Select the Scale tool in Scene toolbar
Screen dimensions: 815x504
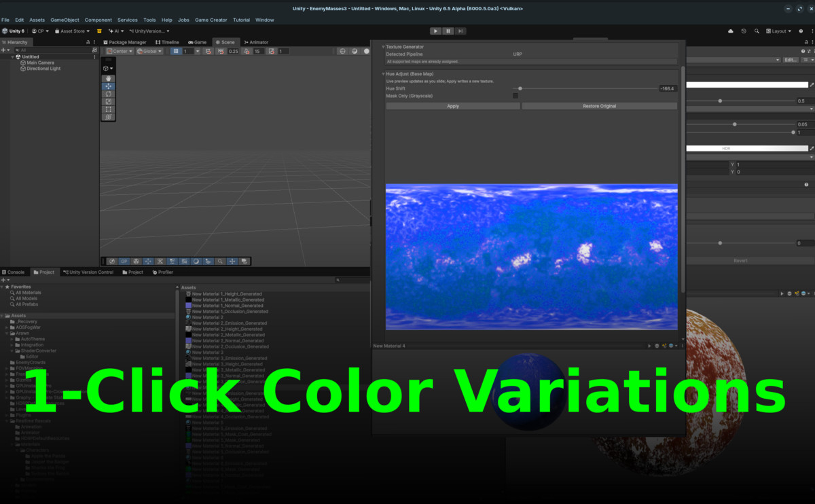tap(109, 101)
